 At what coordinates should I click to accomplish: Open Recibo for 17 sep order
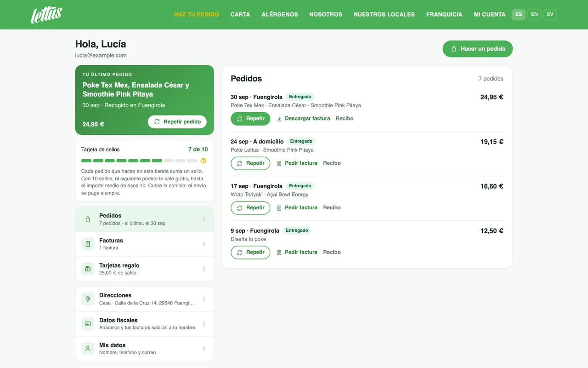click(x=332, y=208)
